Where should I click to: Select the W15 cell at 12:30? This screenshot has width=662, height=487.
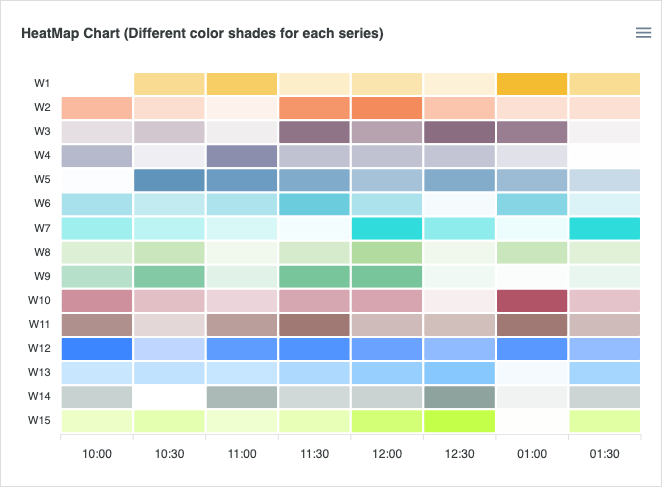point(459,421)
